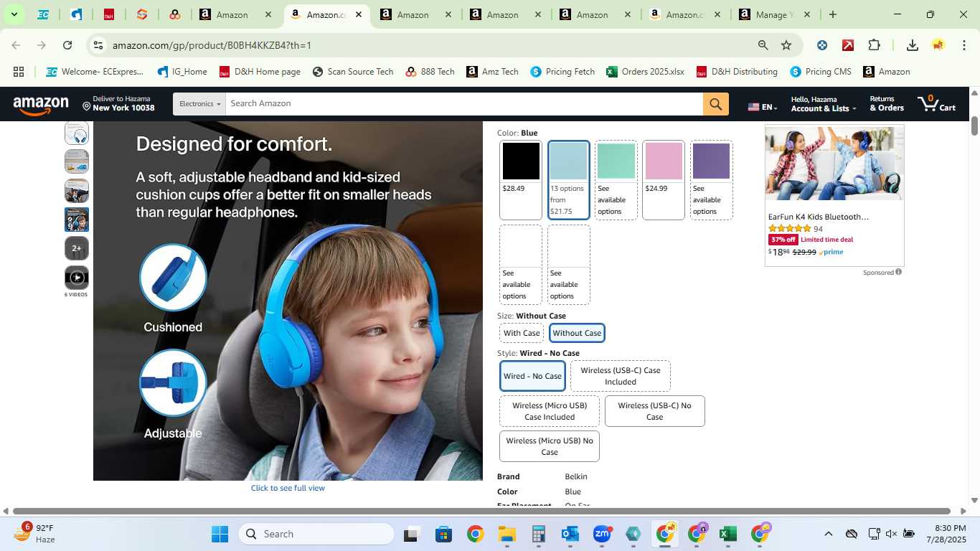
Task: Open Outlook from the taskbar
Action: (570, 534)
